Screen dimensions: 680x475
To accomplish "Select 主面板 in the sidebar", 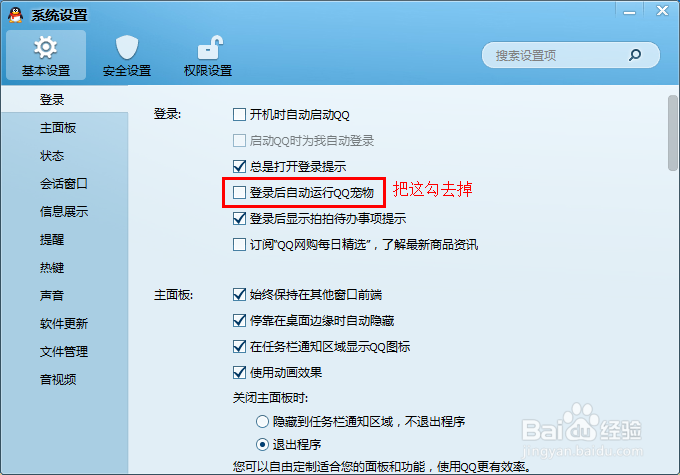I will [58, 128].
